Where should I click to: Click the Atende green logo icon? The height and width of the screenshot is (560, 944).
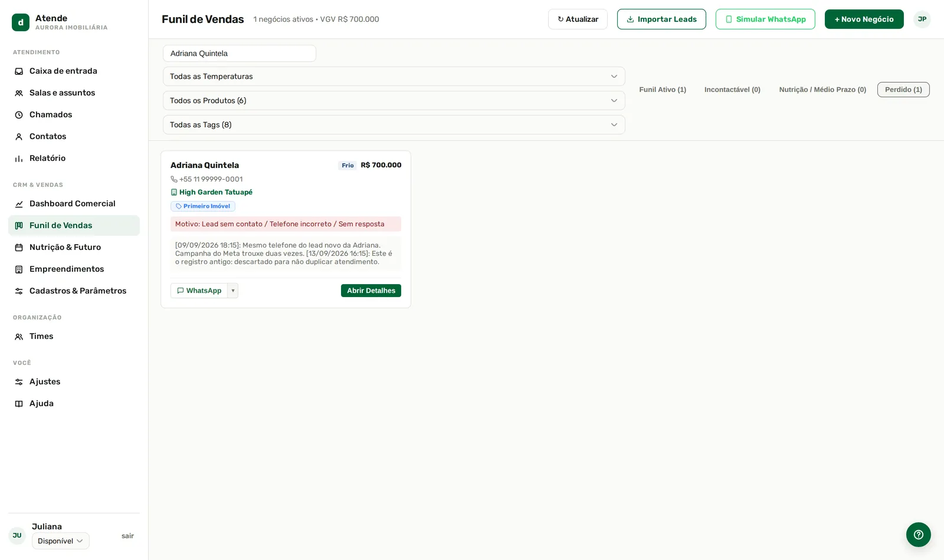pyautogui.click(x=21, y=22)
